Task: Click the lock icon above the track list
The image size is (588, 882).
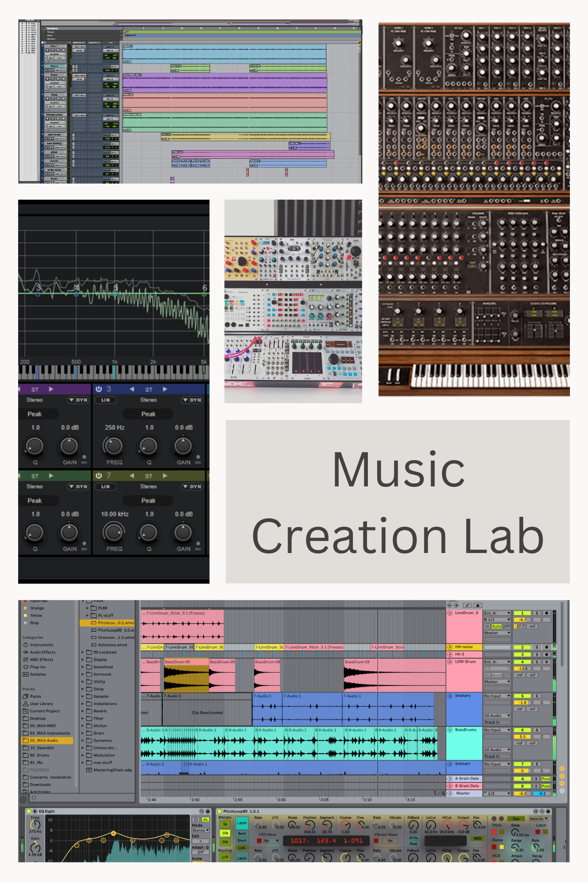Action: [x=477, y=605]
